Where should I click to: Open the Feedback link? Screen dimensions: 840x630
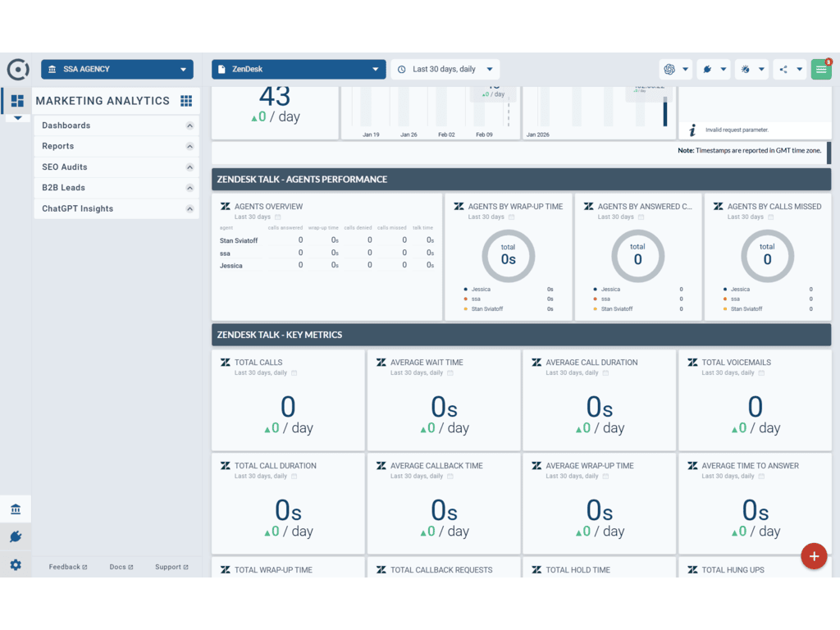point(67,567)
